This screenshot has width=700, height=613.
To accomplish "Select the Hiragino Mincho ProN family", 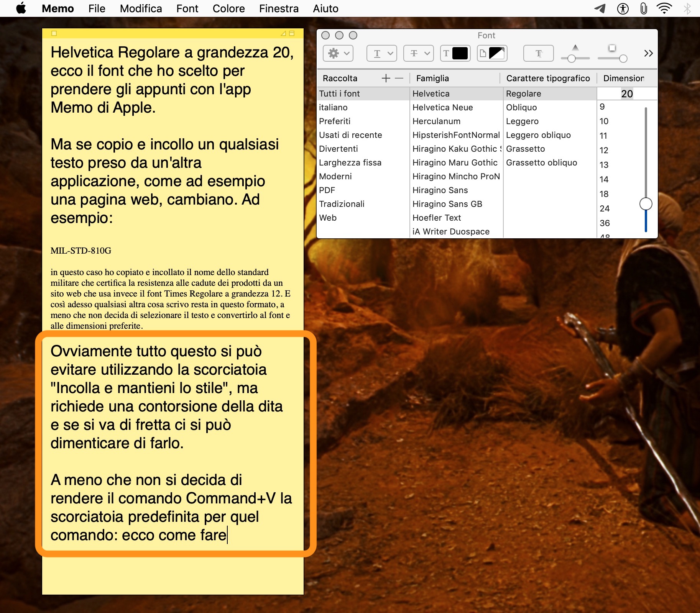I will point(456,176).
